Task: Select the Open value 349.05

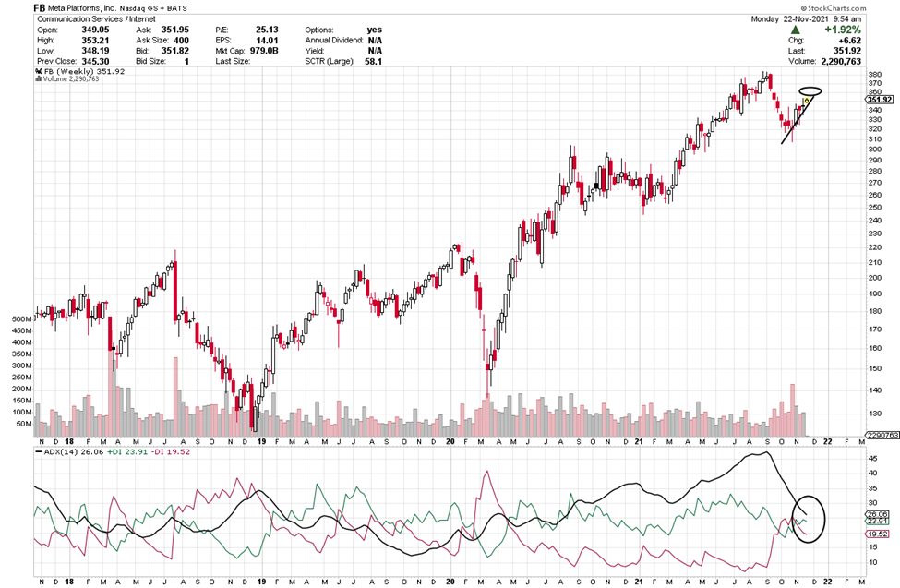Action: pos(95,30)
